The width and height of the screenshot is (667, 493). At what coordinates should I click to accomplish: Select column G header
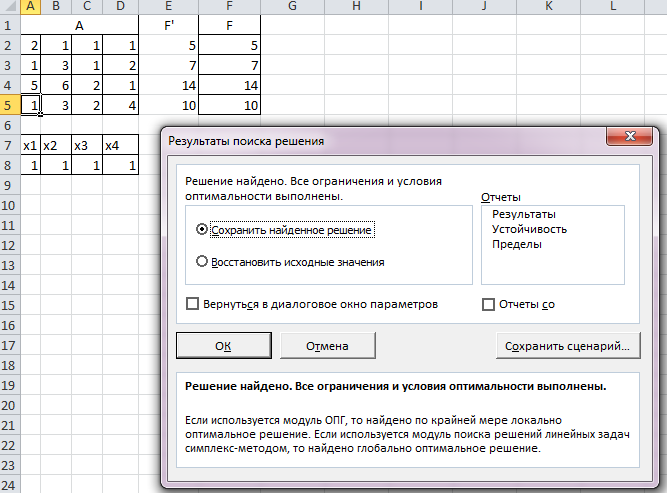(x=292, y=6)
